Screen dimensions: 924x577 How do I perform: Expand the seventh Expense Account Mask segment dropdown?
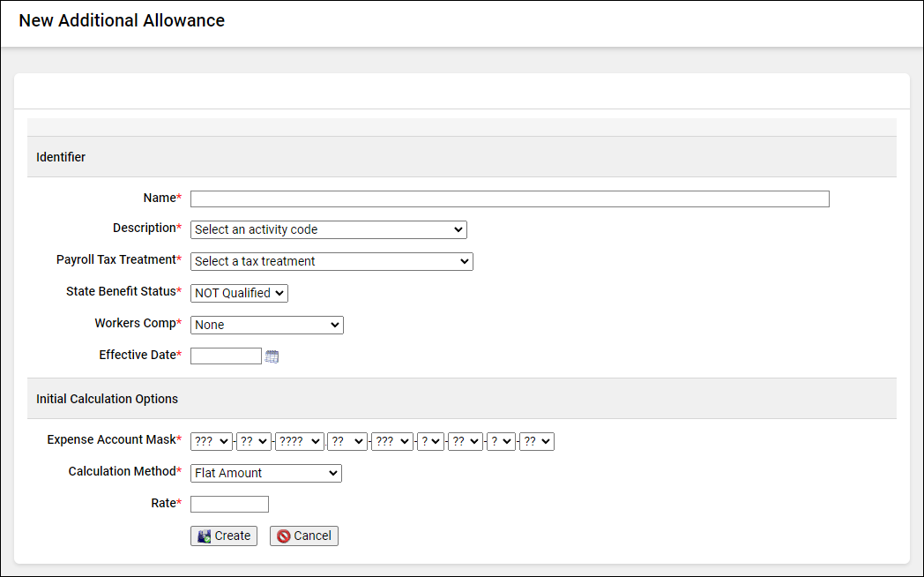tap(466, 441)
